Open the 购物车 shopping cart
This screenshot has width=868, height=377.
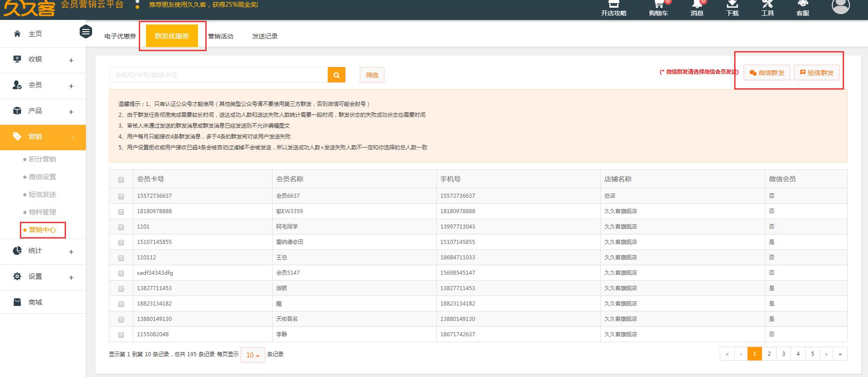658,8
